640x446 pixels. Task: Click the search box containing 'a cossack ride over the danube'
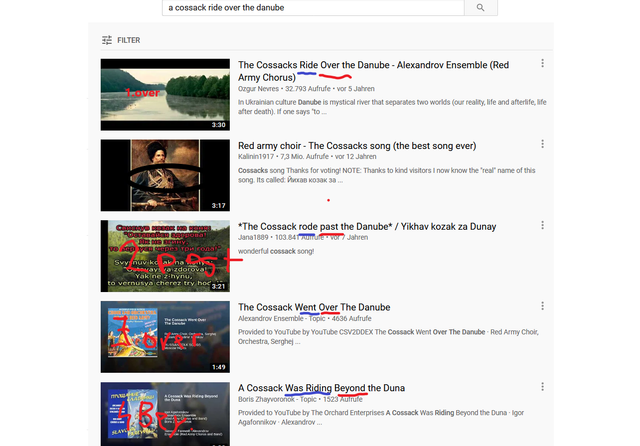tap(313, 7)
